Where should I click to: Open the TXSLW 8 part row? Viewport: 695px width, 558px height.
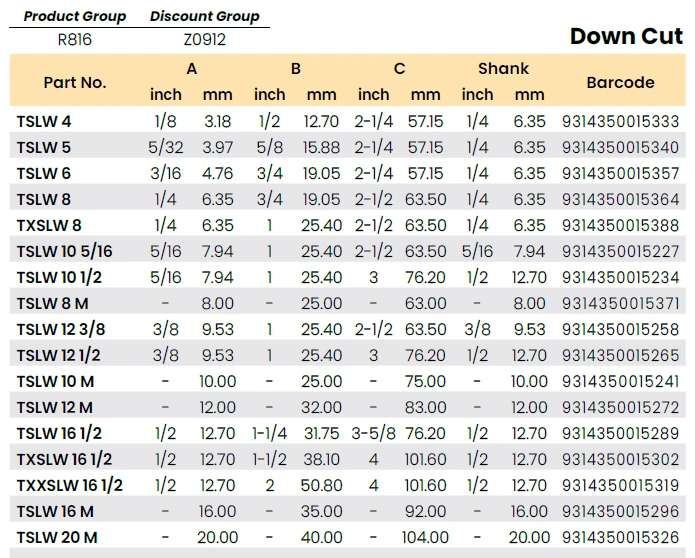point(49,226)
